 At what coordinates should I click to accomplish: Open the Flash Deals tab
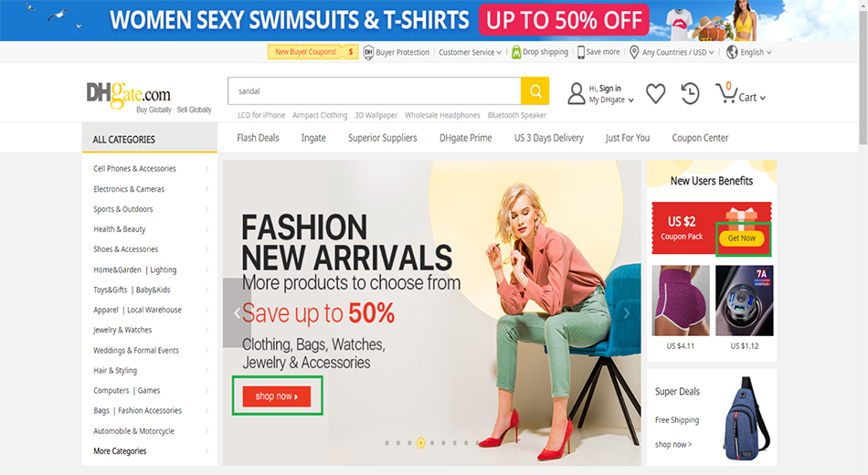click(258, 138)
